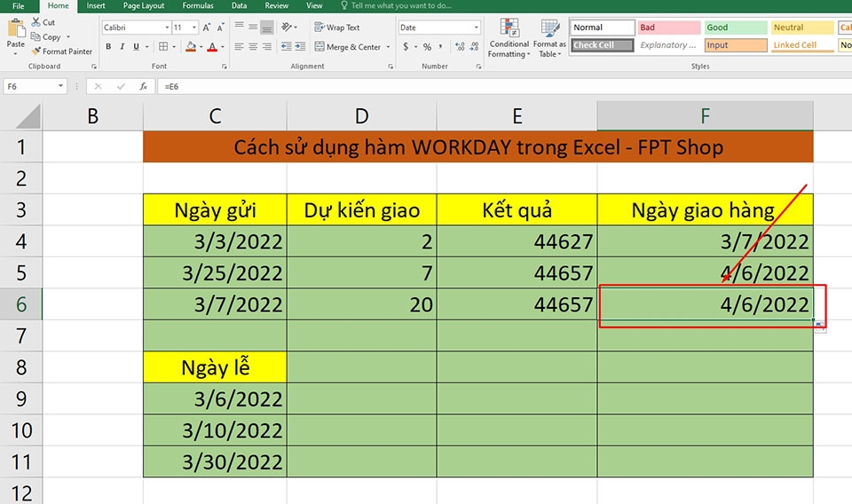The image size is (852, 504).
Task: Switch to the Data tab
Action: (239, 5)
